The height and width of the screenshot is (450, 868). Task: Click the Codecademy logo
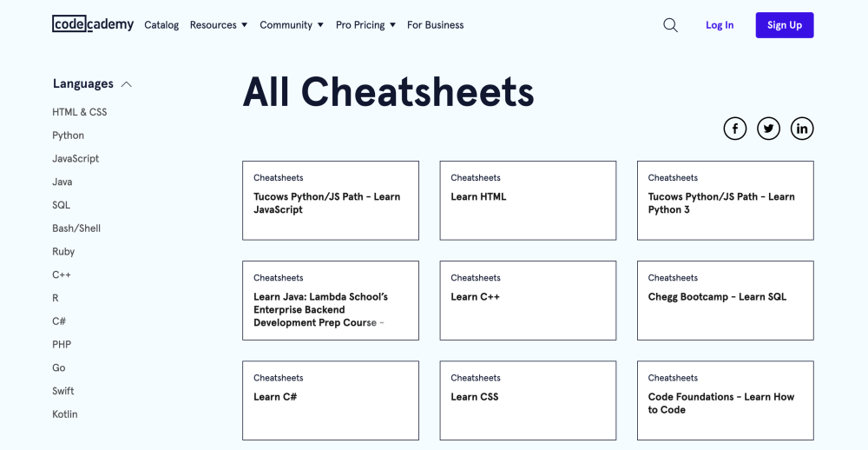(x=93, y=24)
